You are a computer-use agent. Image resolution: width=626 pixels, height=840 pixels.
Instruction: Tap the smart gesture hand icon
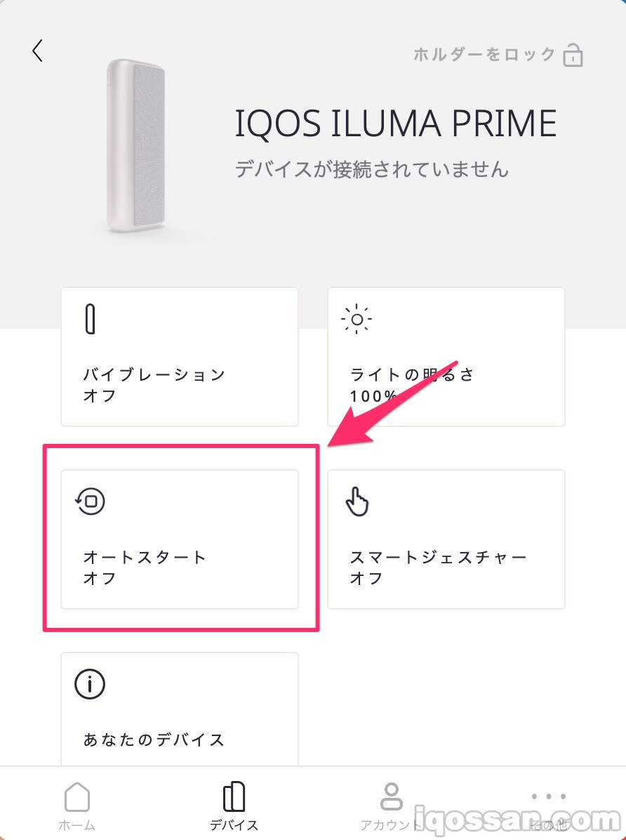pyautogui.click(x=357, y=502)
